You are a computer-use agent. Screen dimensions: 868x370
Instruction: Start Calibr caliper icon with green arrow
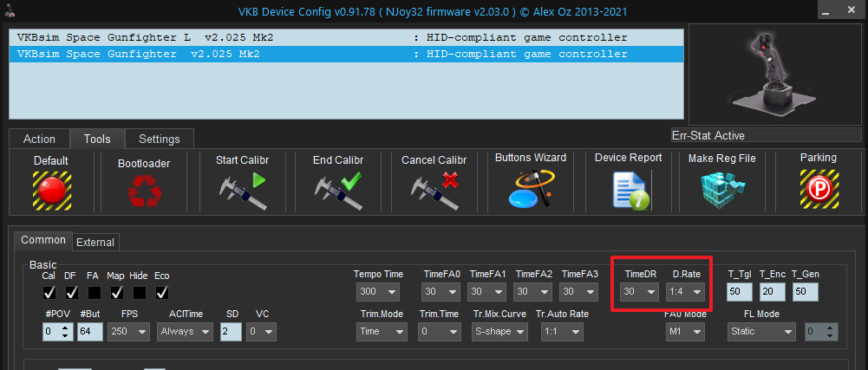click(242, 191)
